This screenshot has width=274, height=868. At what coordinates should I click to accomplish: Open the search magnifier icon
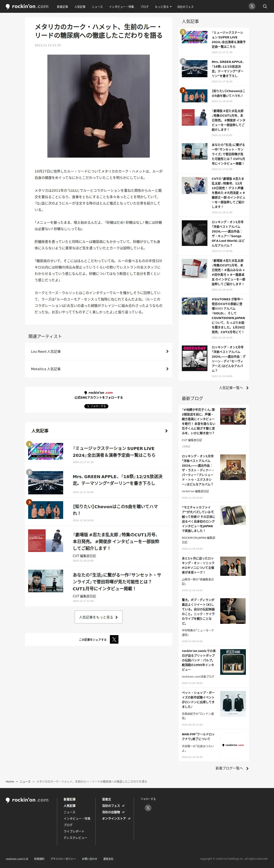click(265, 6)
